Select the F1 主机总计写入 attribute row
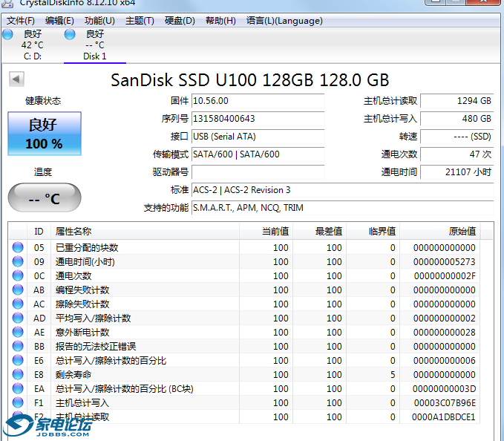504x441 pixels. [244, 402]
